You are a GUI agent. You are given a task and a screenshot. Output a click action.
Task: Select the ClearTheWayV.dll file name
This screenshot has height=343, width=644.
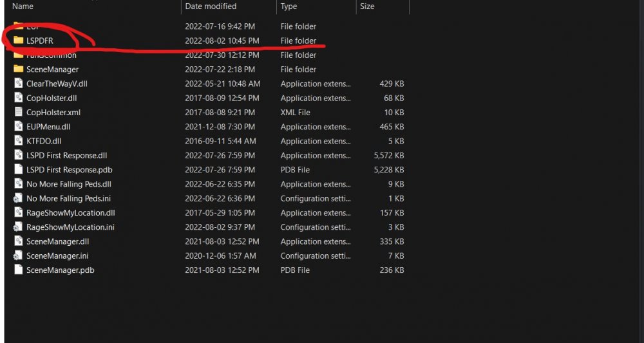(x=57, y=84)
